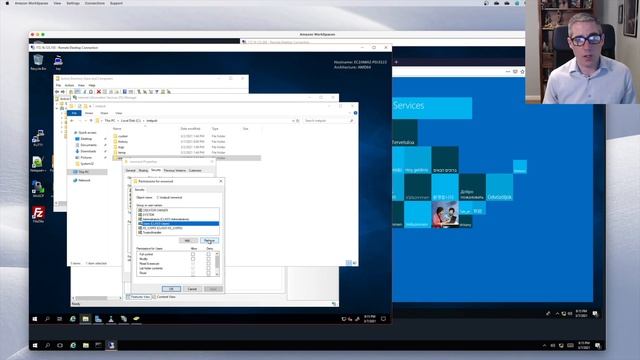Open the recent locations dropdown arrow

pos(85,121)
